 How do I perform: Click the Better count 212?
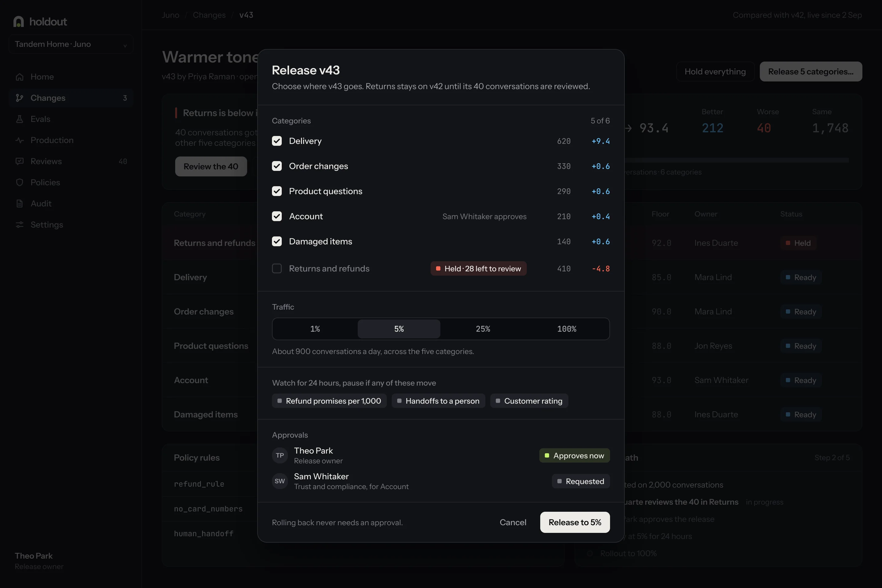coord(713,128)
